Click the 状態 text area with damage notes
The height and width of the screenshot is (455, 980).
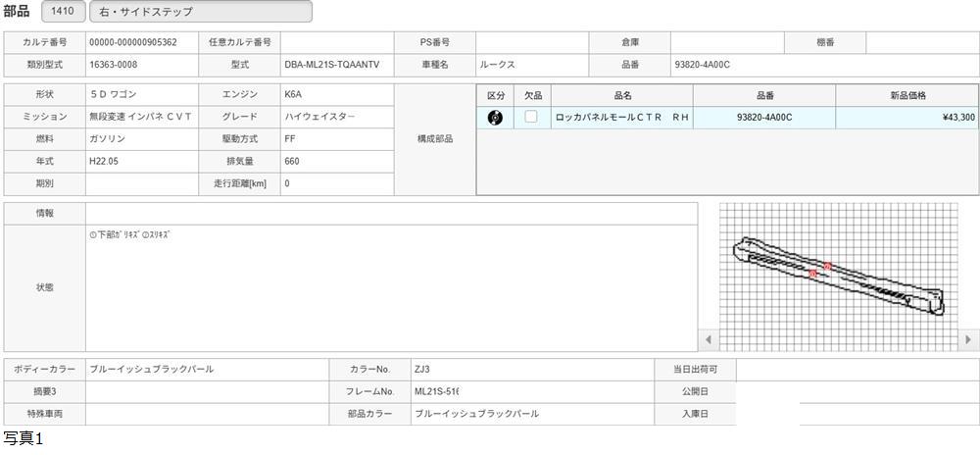coord(391,287)
